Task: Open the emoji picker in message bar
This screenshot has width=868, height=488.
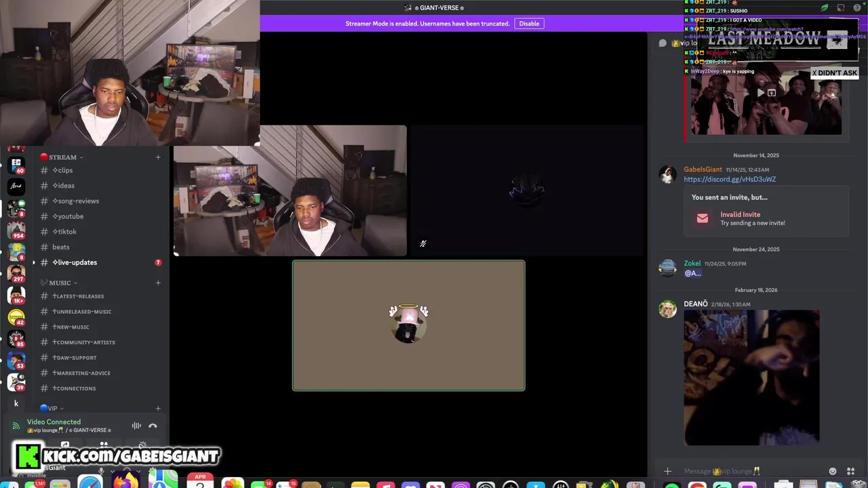Action: tap(833, 471)
